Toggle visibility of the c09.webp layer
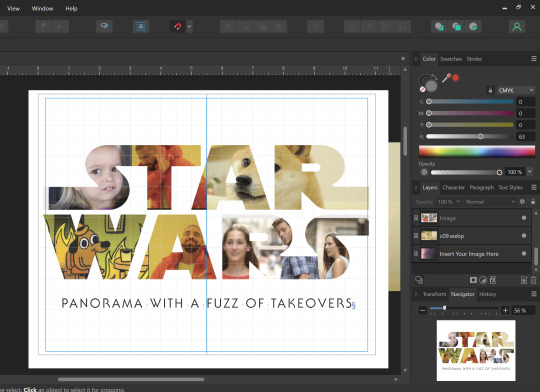The image size is (540, 392). (524, 236)
